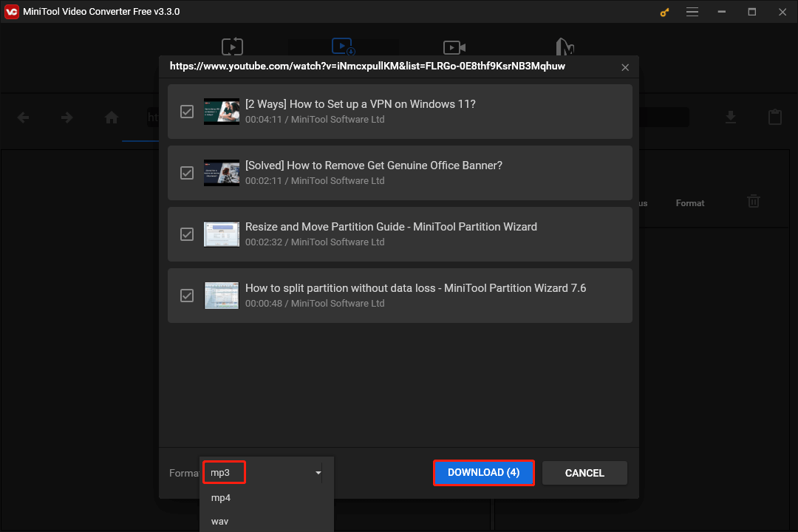Click thumbnail of Resize and Move Partition video
This screenshot has width=798, height=532.
(x=222, y=234)
